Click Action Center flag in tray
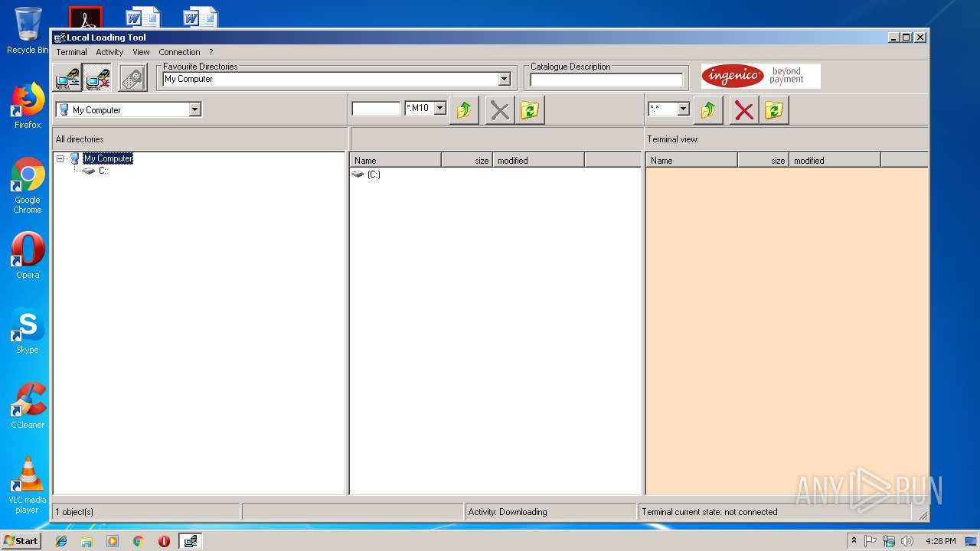980x551 pixels. (871, 541)
